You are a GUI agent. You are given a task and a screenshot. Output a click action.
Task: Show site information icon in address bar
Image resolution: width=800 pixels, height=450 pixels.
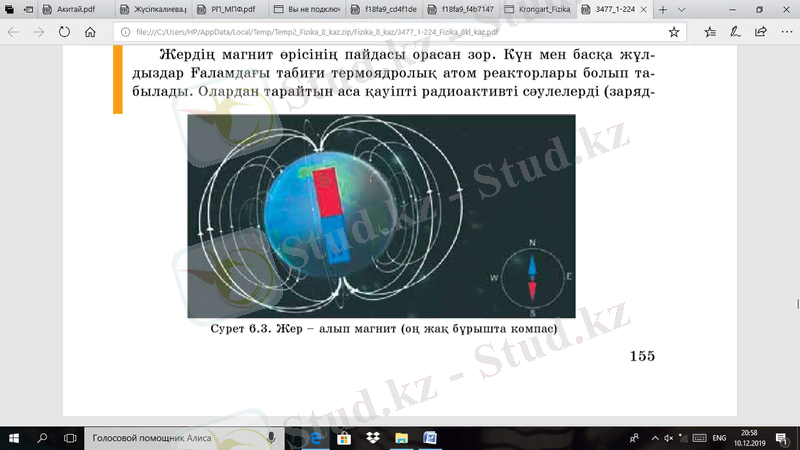point(125,32)
